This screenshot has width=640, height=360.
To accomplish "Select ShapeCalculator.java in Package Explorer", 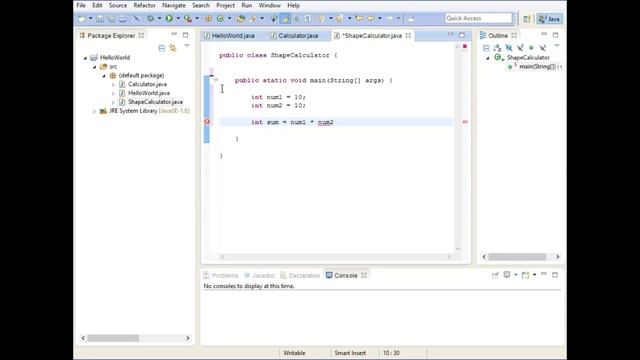I will (155, 102).
